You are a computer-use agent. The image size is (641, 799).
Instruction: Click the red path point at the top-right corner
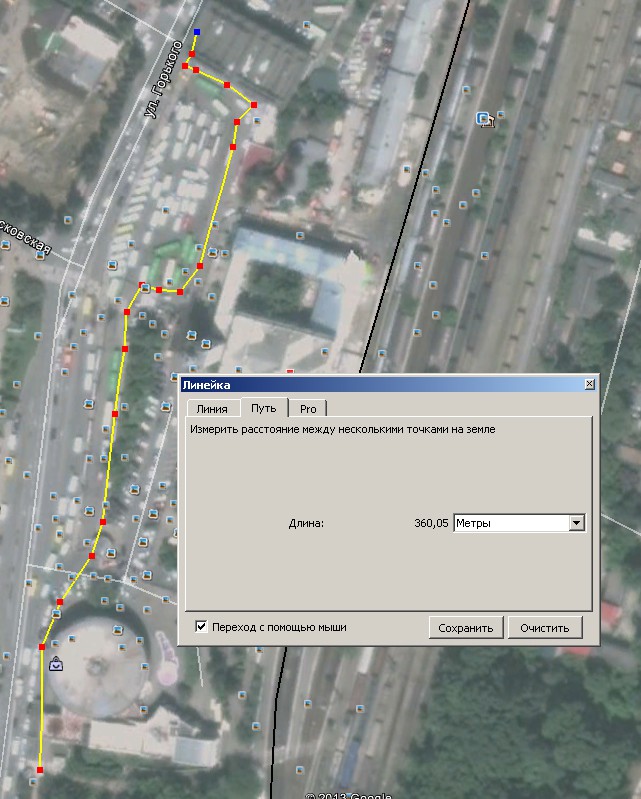[x=253, y=104]
